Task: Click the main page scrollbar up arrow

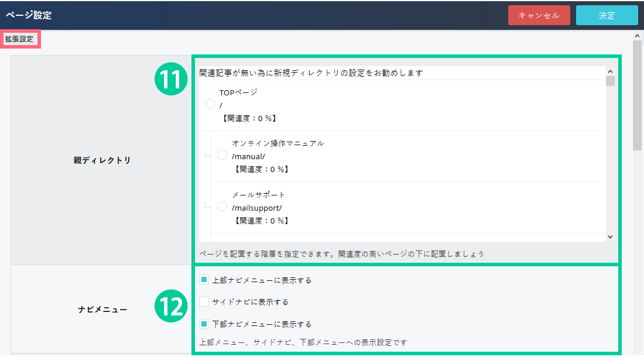Action: point(638,36)
